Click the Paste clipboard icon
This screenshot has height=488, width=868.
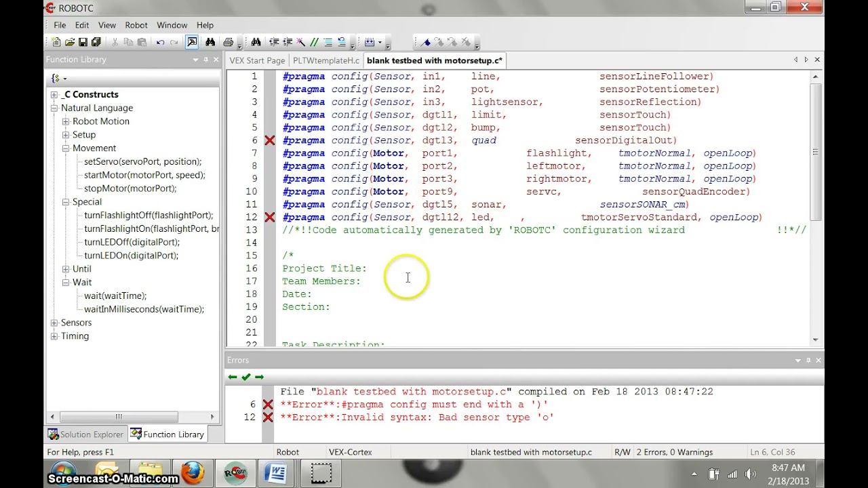[x=142, y=42]
